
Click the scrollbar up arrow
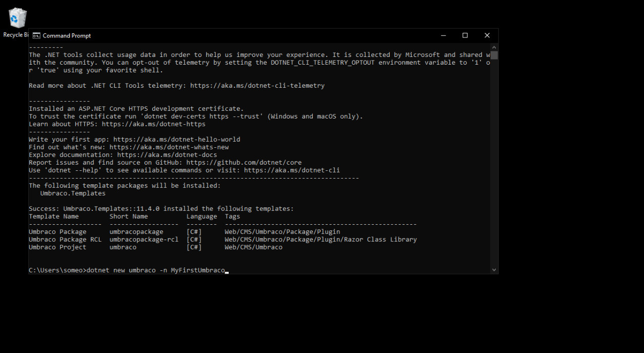click(494, 47)
